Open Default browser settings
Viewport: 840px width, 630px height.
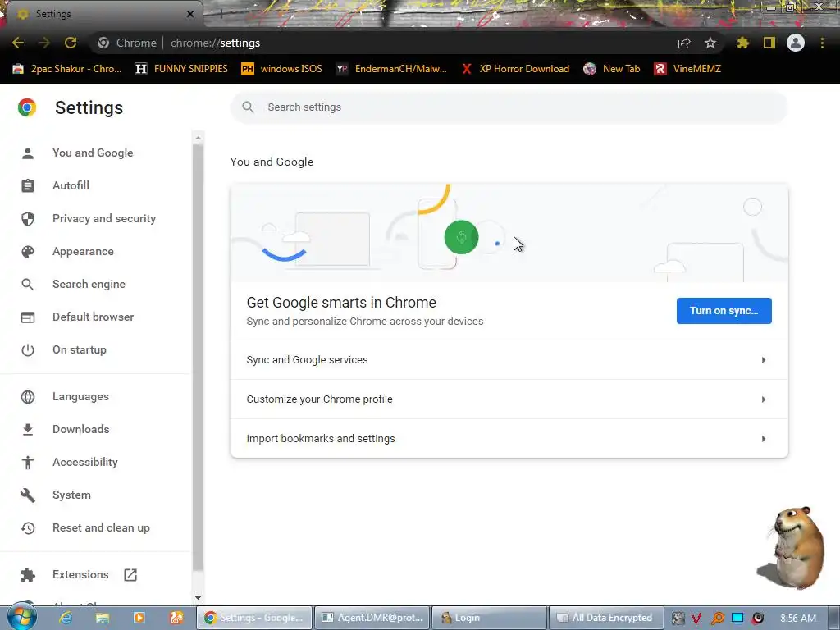(94, 317)
